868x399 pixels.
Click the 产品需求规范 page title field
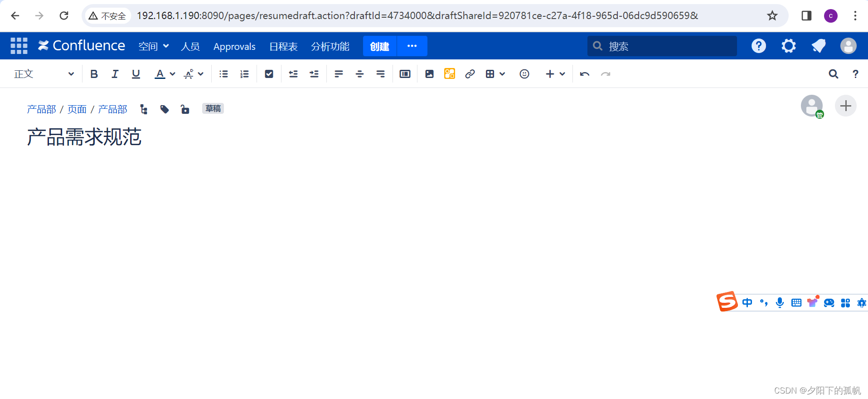84,137
